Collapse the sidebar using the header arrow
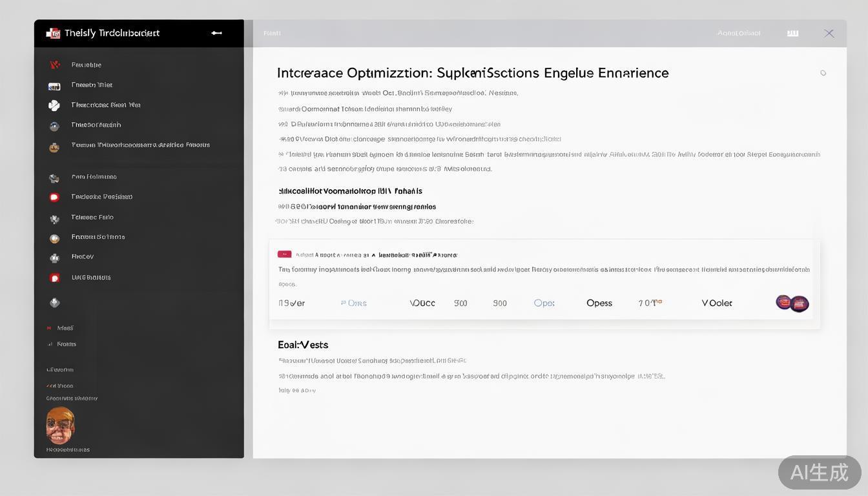This screenshot has width=868, height=496. tap(216, 33)
